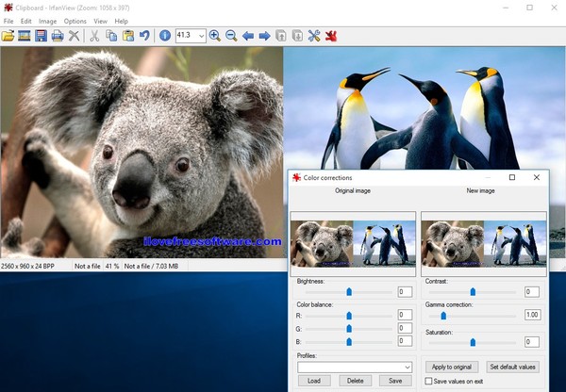Go to next image with right arrow
Viewport: 566px width, 392px height.
[264, 36]
